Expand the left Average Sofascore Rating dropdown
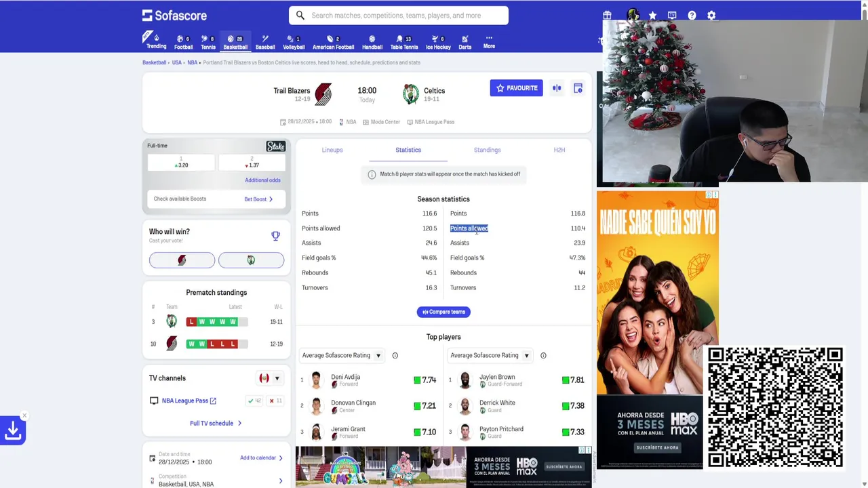This screenshot has height=488, width=868. tap(342, 355)
